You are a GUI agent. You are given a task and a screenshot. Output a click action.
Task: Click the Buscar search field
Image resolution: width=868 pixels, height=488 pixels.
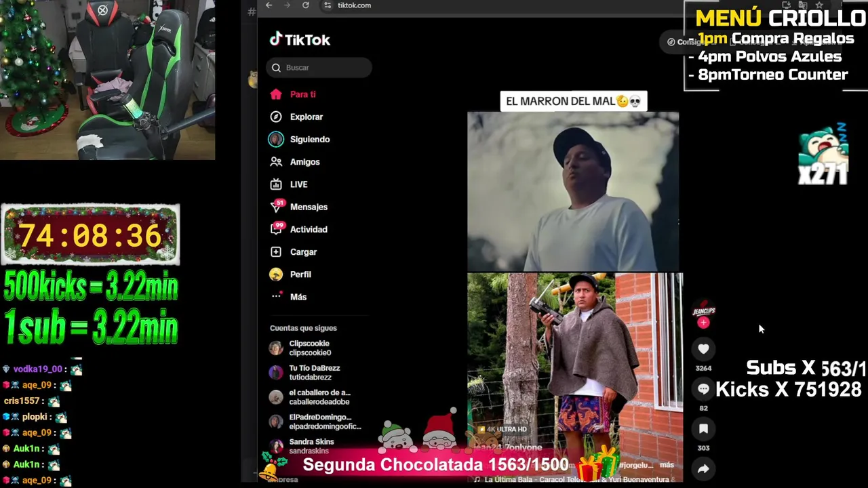[319, 68]
